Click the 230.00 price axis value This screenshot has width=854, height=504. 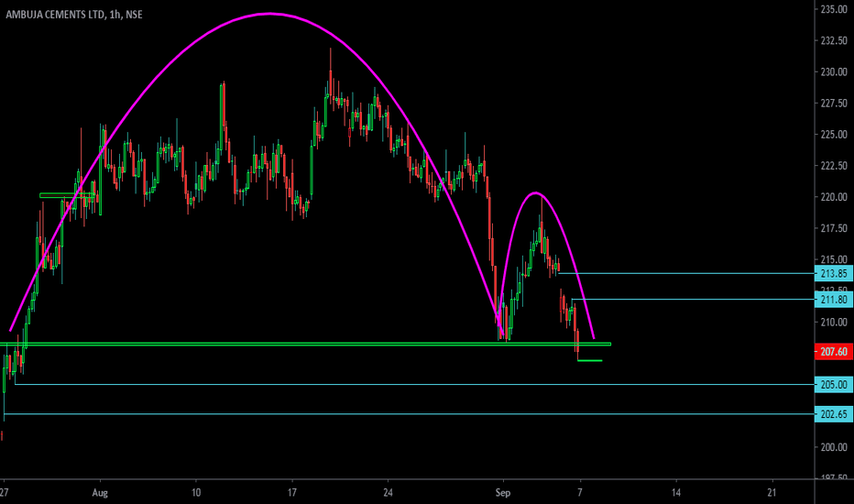click(834, 71)
